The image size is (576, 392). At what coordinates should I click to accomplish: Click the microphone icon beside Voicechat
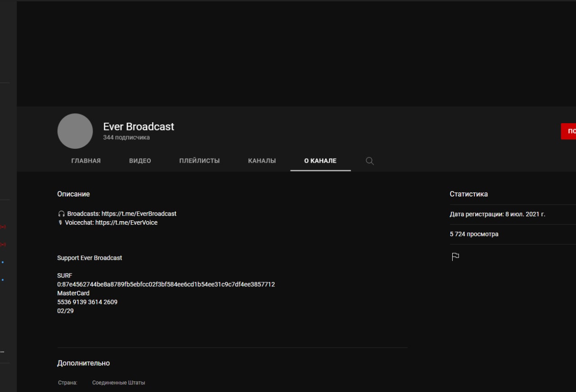60,223
